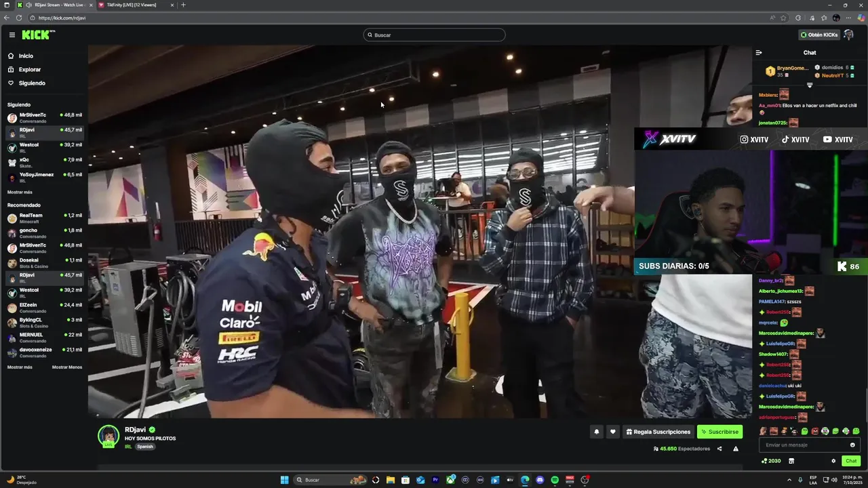This screenshot has height=488, width=868.
Task: Click the green Suscribirse button
Action: 719,432
